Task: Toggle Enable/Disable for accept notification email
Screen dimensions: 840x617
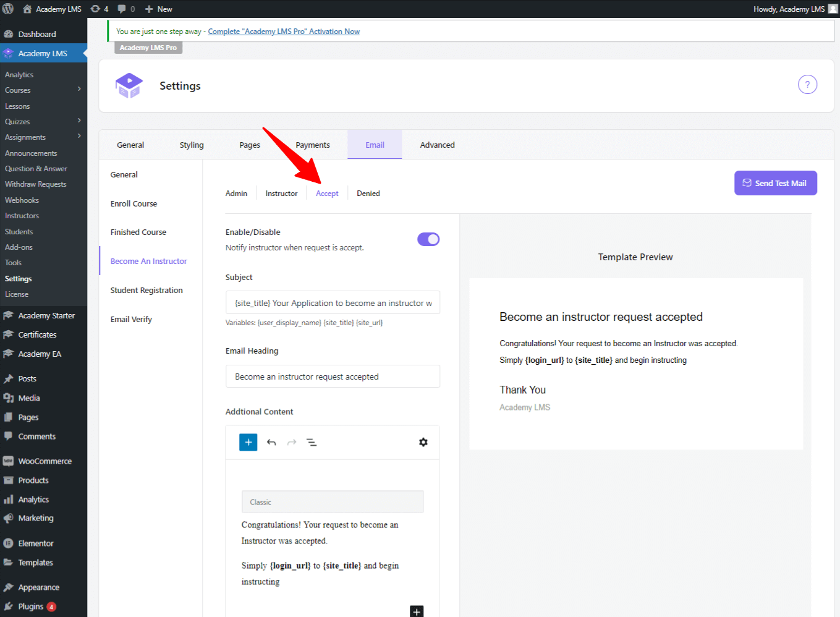Action: (x=428, y=239)
